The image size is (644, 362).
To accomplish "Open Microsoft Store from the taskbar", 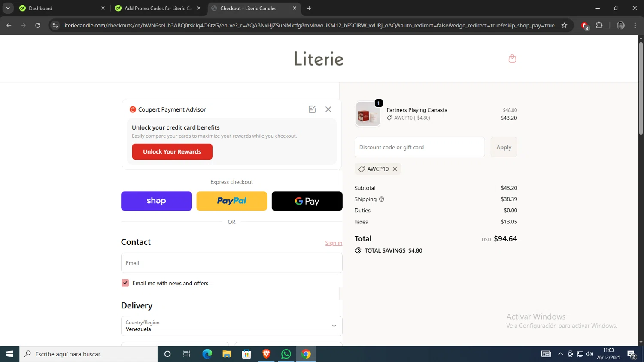I will (246, 354).
